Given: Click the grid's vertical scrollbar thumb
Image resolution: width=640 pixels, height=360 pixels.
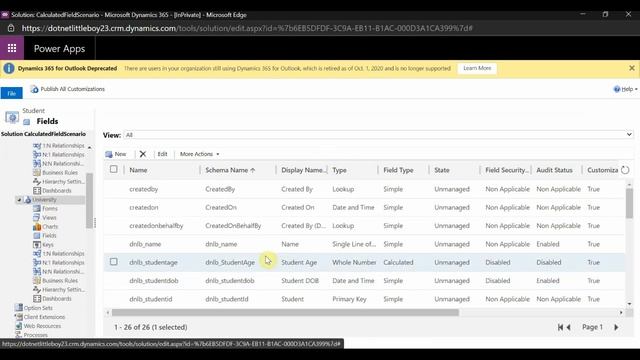Looking at the screenshot, I should coord(629,202).
